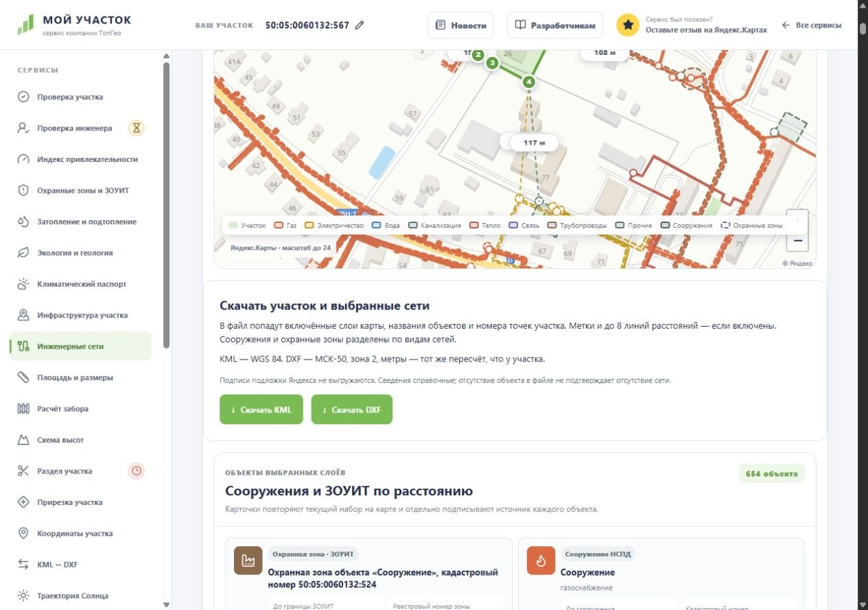Select Инженерные сети in the sidebar
The height and width of the screenshot is (610, 868).
pos(81,347)
